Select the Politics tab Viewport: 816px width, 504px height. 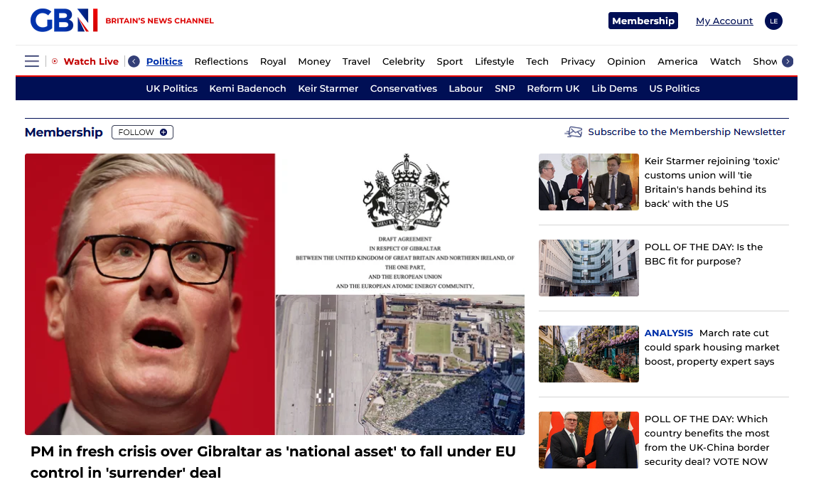(x=164, y=61)
